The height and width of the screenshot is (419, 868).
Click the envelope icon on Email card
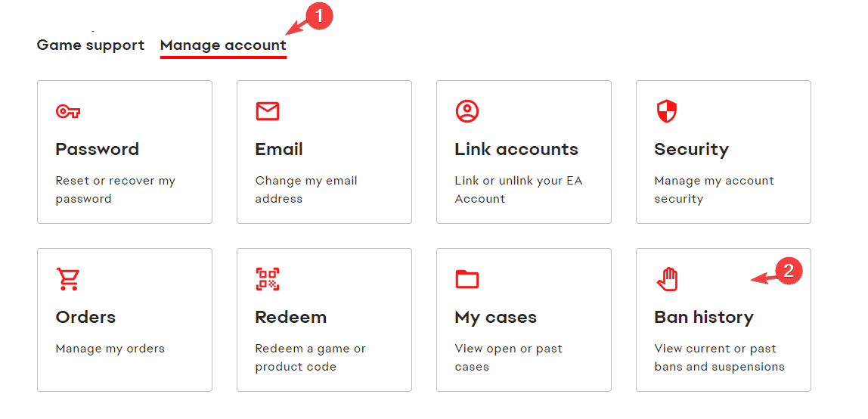(268, 112)
